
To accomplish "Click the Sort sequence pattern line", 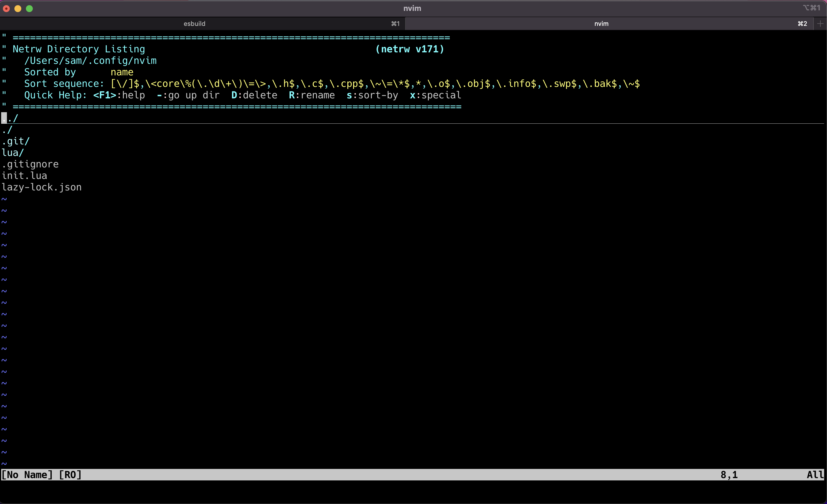I will coord(332,83).
